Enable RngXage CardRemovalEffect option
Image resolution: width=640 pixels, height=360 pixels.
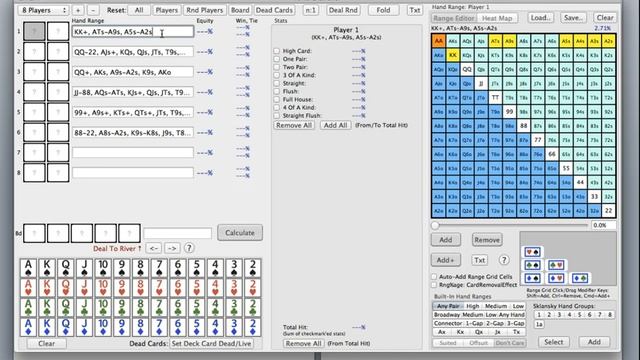point(434,285)
